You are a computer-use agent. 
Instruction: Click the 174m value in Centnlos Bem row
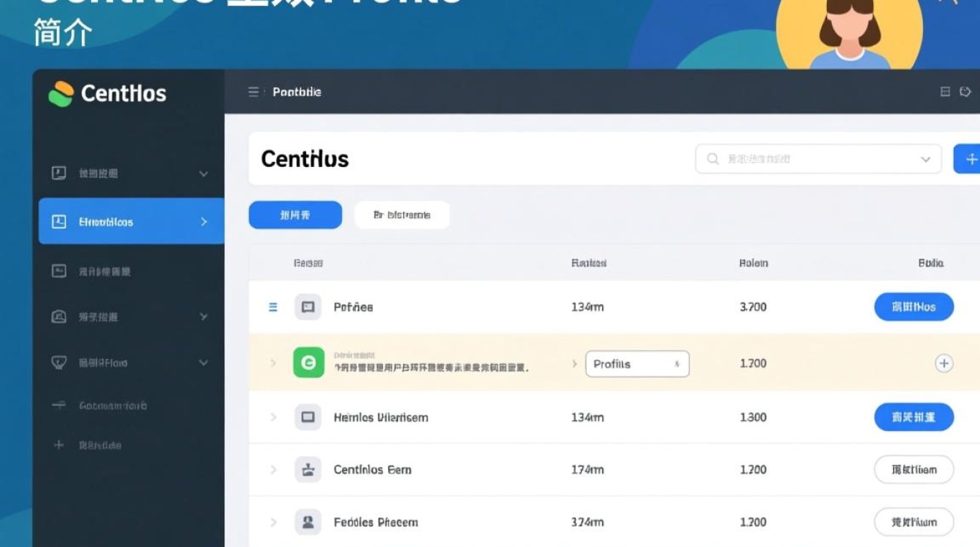coord(588,470)
